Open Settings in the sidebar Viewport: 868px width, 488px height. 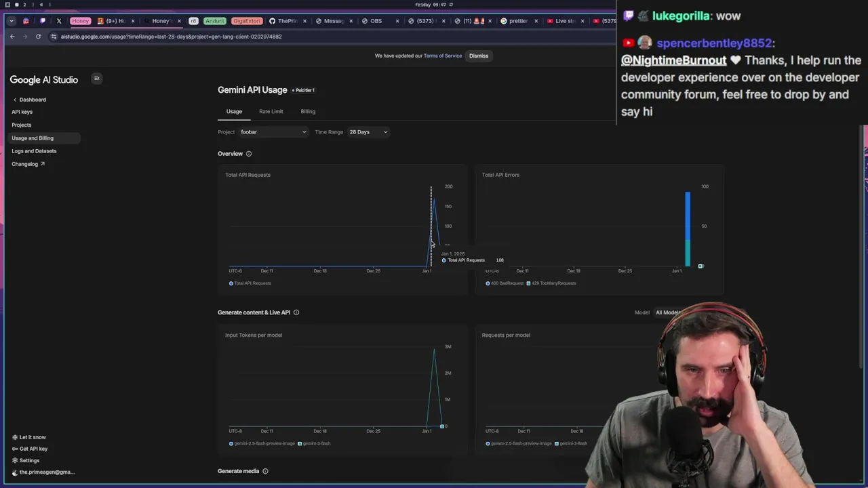[26, 460]
